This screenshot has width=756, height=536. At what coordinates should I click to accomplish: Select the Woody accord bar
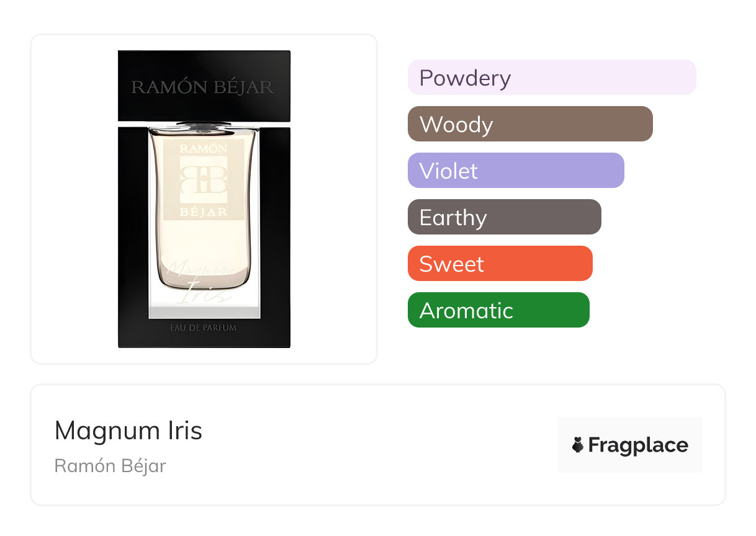529,124
